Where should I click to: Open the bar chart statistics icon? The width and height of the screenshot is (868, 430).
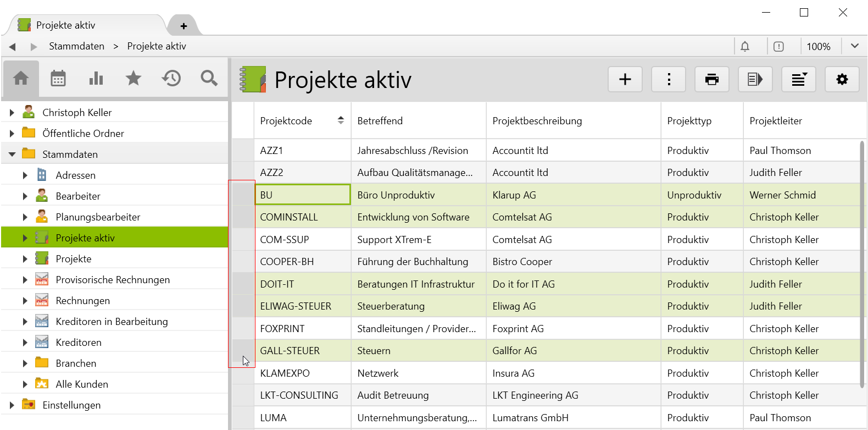[x=96, y=79]
